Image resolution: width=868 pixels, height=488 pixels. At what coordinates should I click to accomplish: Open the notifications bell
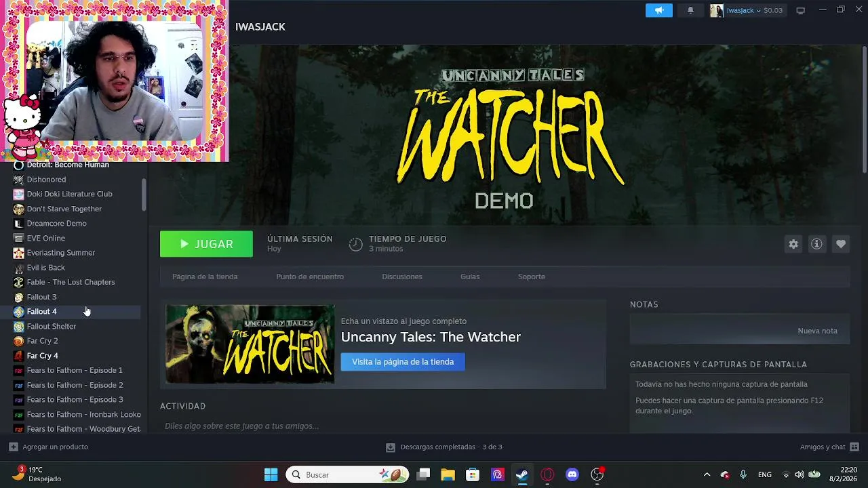(x=690, y=10)
